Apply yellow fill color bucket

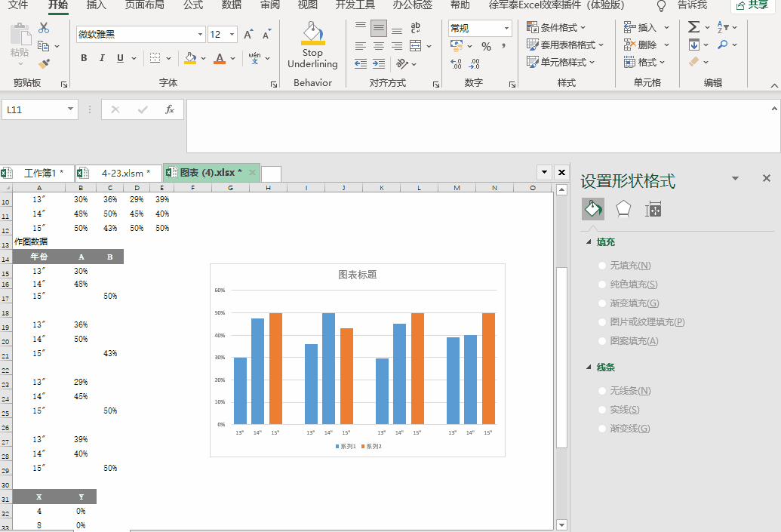click(x=189, y=58)
